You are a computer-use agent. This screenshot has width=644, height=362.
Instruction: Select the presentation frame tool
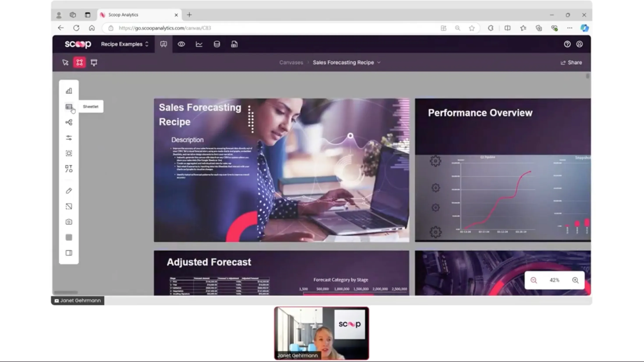click(94, 62)
